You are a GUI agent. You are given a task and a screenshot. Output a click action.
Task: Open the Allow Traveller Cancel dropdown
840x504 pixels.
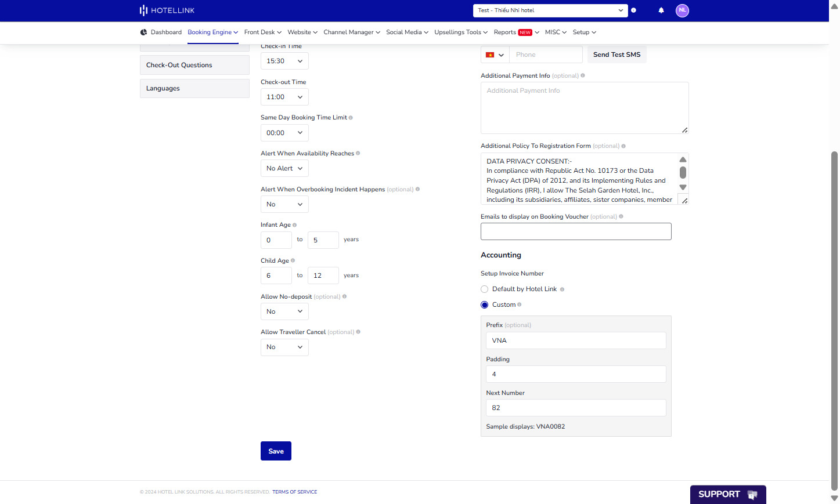coord(284,347)
